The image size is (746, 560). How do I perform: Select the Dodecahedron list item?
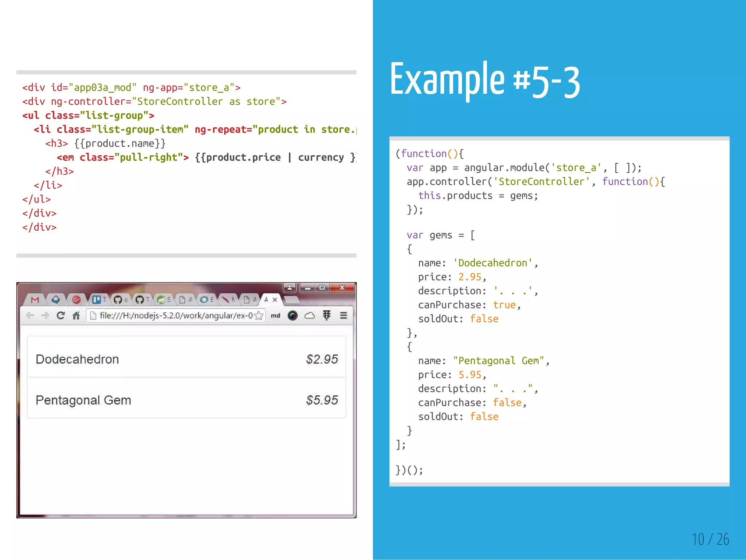point(186,357)
